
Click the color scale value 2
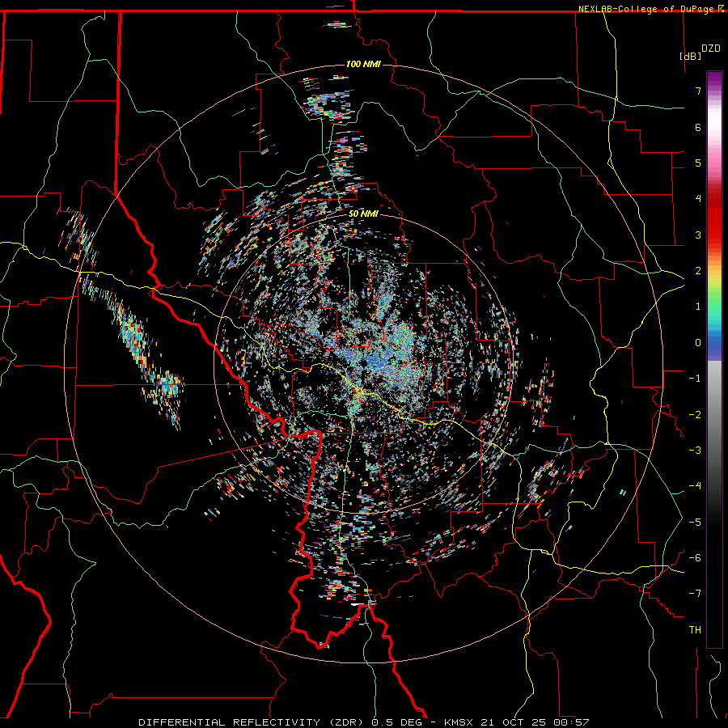[698, 271]
